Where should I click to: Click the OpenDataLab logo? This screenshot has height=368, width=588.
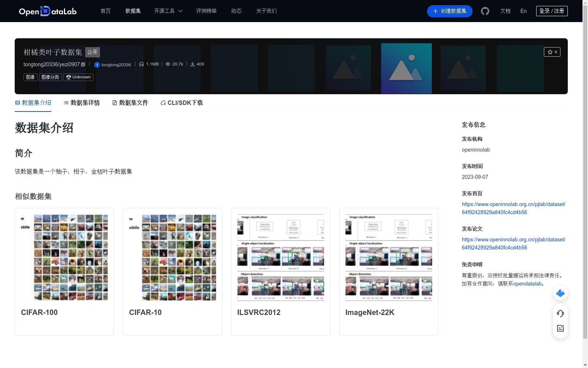(x=48, y=11)
